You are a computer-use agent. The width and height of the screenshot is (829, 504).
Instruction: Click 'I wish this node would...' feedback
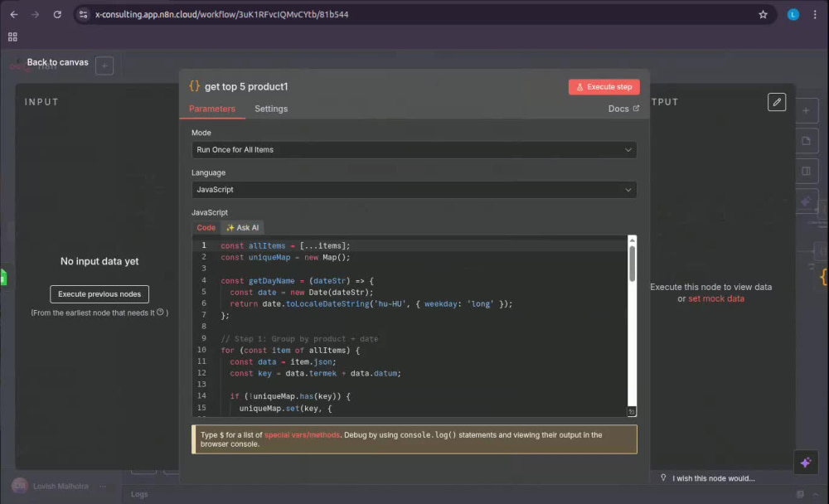point(713,478)
